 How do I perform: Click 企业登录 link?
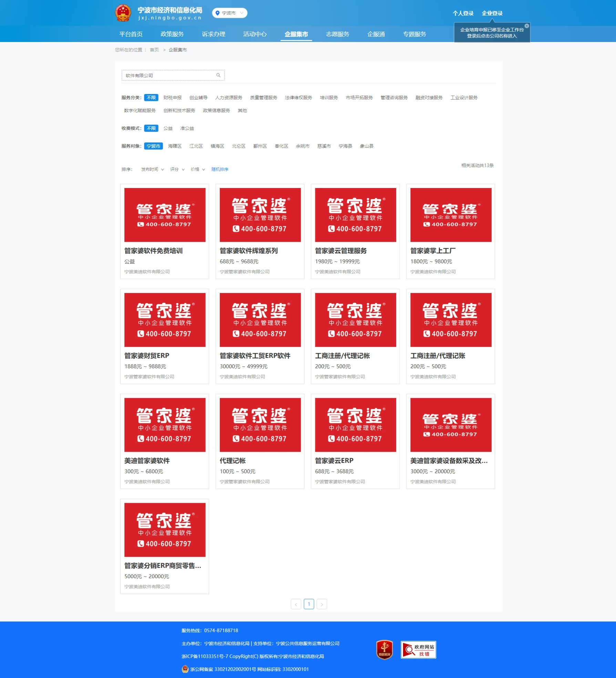click(x=492, y=13)
